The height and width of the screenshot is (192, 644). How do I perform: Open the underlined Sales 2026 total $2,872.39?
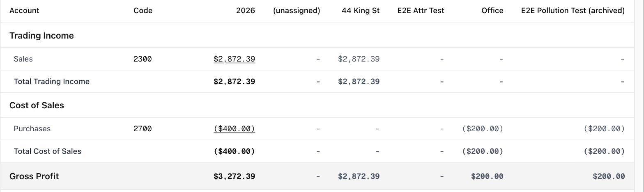click(234, 59)
